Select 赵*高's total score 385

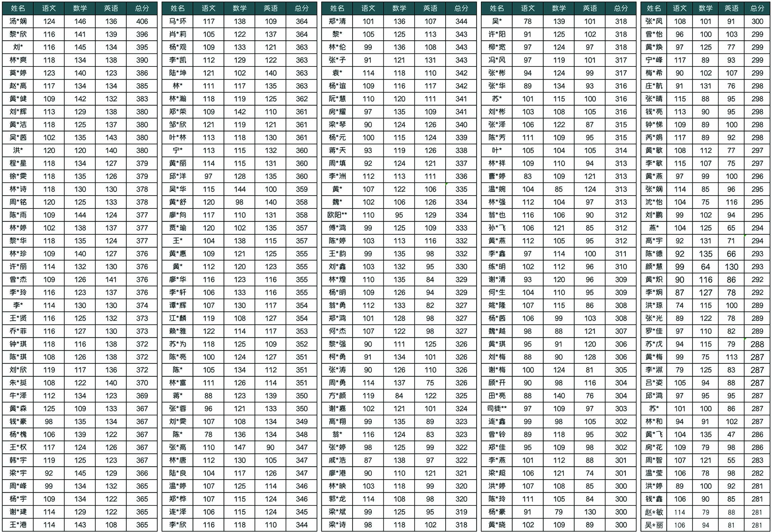tap(142, 86)
